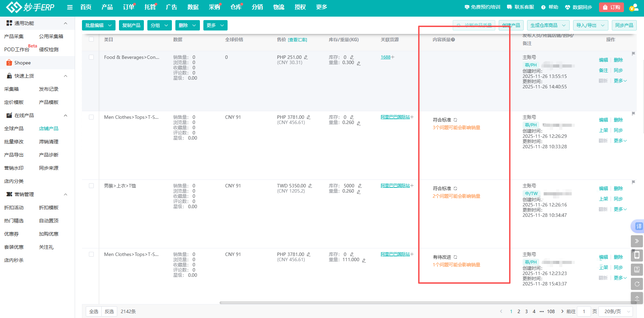
Task: Click the page number jump input field
Action: (584, 311)
